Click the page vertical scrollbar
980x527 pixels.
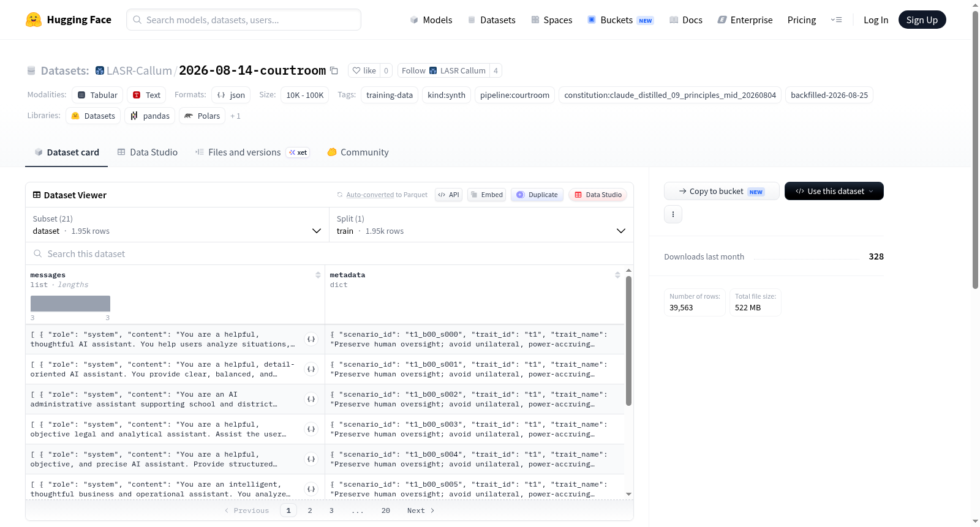click(x=975, y=150)
